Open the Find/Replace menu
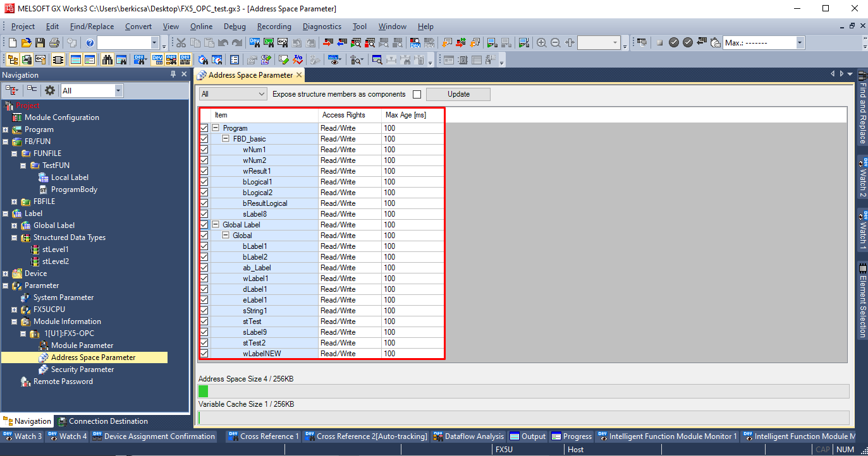The width and height of the screenshot is (868, 456). point(92,27)
